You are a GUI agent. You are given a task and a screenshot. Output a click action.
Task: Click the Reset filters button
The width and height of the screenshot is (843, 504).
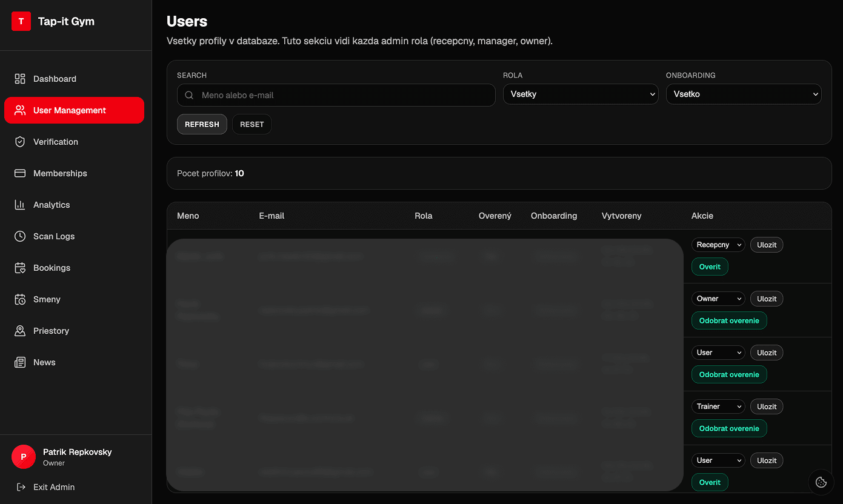tap(252, 124)
